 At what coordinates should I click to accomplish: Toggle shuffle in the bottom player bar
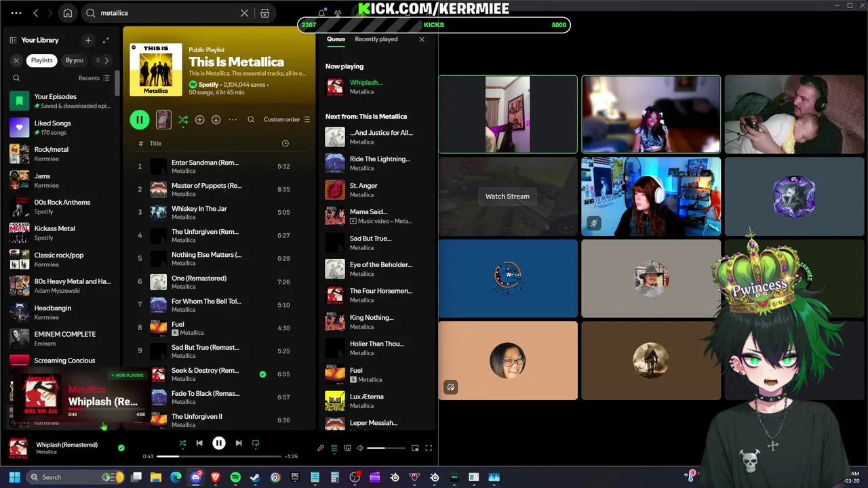(x=182, y=443)
